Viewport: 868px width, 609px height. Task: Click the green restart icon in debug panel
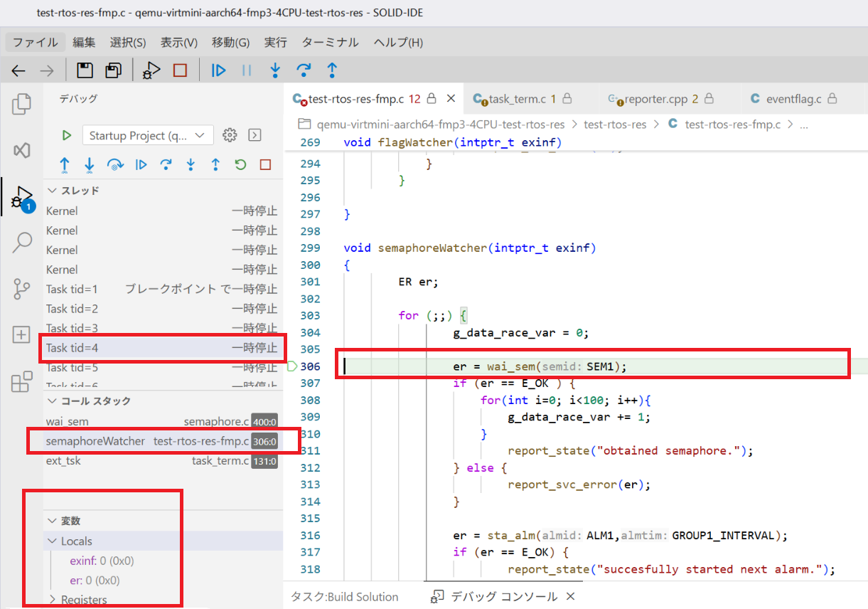point(240,165)
